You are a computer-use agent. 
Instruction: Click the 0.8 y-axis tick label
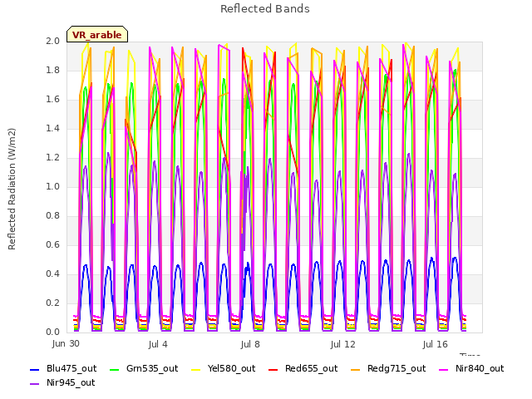click(x=52, y=216)
